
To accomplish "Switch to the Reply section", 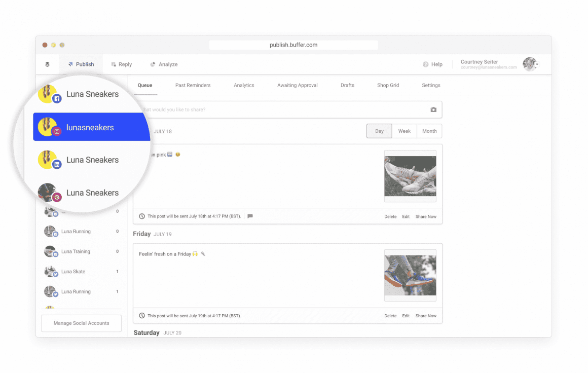I will 122,64.
